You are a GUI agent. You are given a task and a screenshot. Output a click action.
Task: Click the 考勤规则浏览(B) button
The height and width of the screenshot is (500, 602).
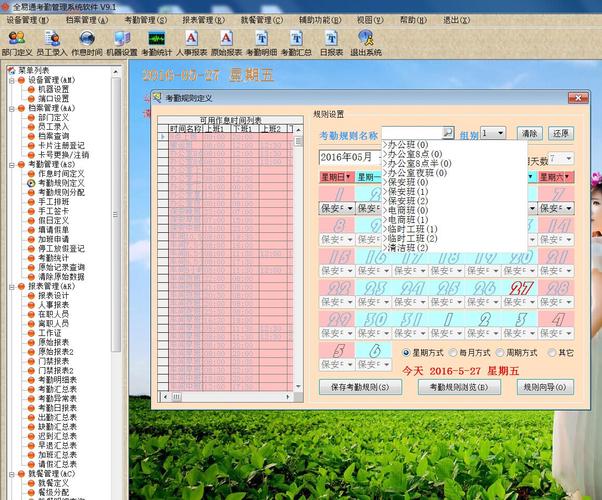coord(459,387)
